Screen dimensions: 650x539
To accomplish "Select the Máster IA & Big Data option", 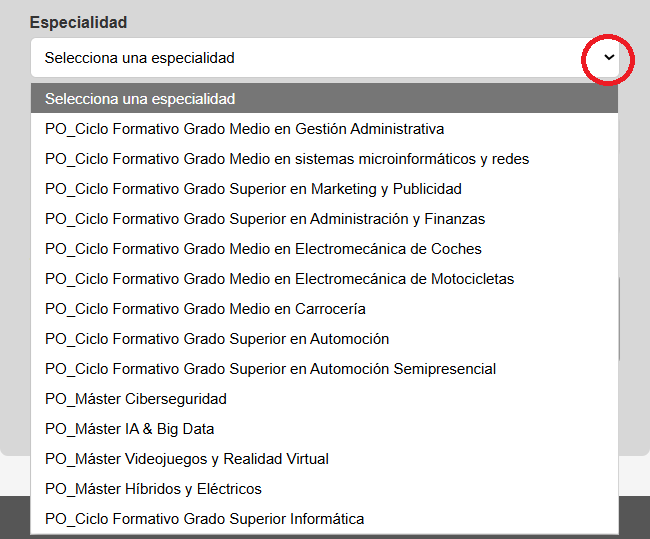I will click(130, 429).
